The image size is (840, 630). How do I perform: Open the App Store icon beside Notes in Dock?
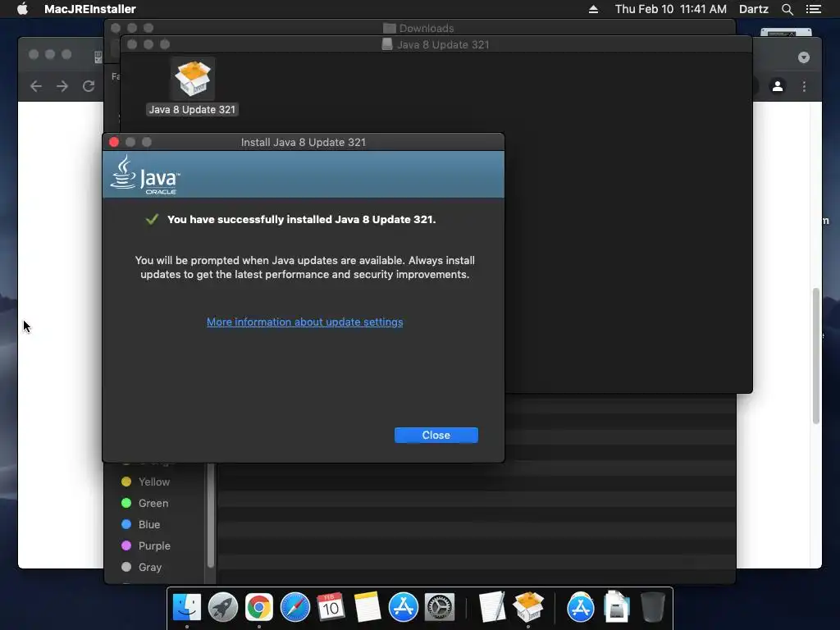[403, 607]
